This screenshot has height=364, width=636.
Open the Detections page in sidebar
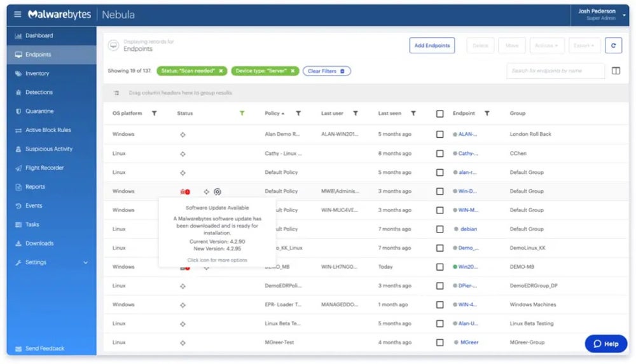click(x=39, y=93)
